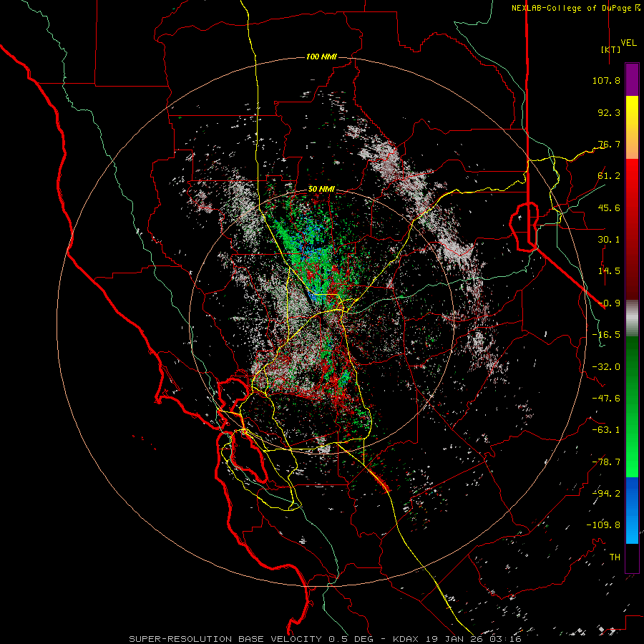Select the -16.5 velocity scale value

(x=606, y=335)
